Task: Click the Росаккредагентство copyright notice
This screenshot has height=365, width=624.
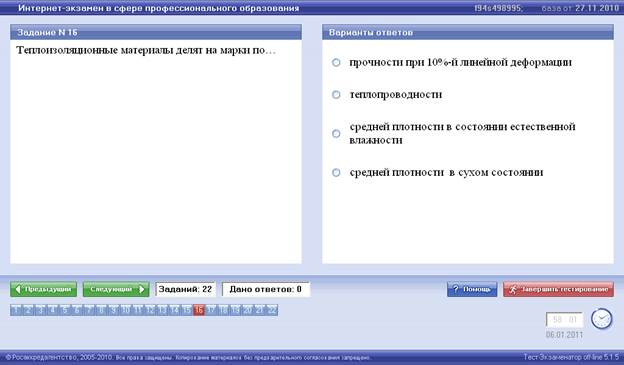Action: tap(188, 357)
